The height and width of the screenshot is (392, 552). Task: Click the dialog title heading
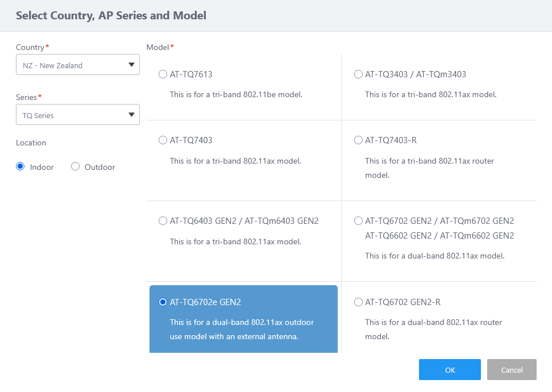[x=111, y=16]
